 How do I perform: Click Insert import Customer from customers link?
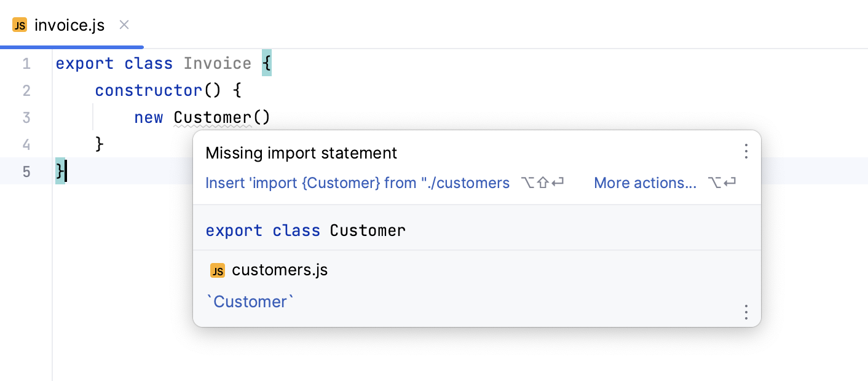tap(358, 183)
